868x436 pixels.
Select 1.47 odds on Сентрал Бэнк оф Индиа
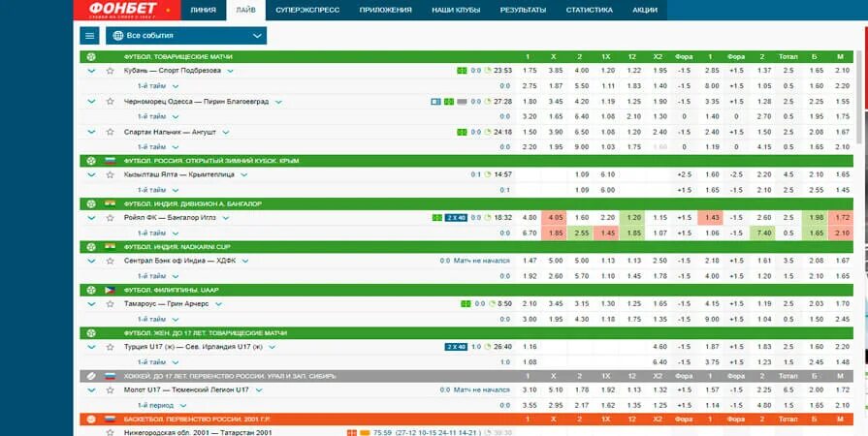[530, 261]
